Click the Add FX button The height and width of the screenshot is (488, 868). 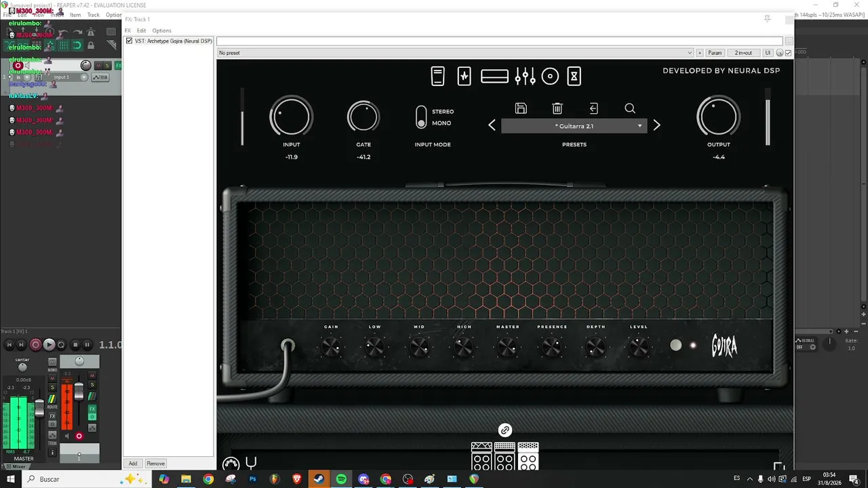tap(133, 464)
